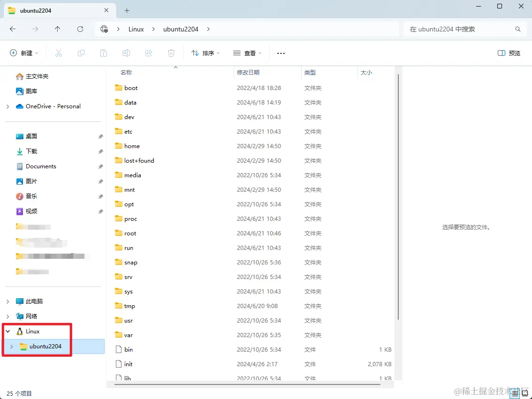Viewport: 532px width, 399px height.
Task: Expand ubuntu2204 tree node
Action: click(x=12, y=346)
